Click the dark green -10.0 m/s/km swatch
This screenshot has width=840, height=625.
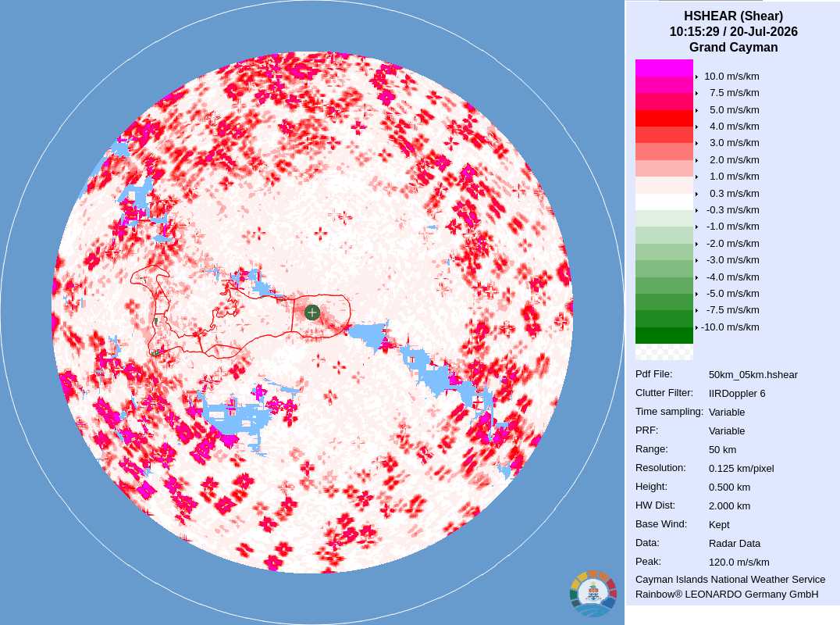tap(664, 335)
